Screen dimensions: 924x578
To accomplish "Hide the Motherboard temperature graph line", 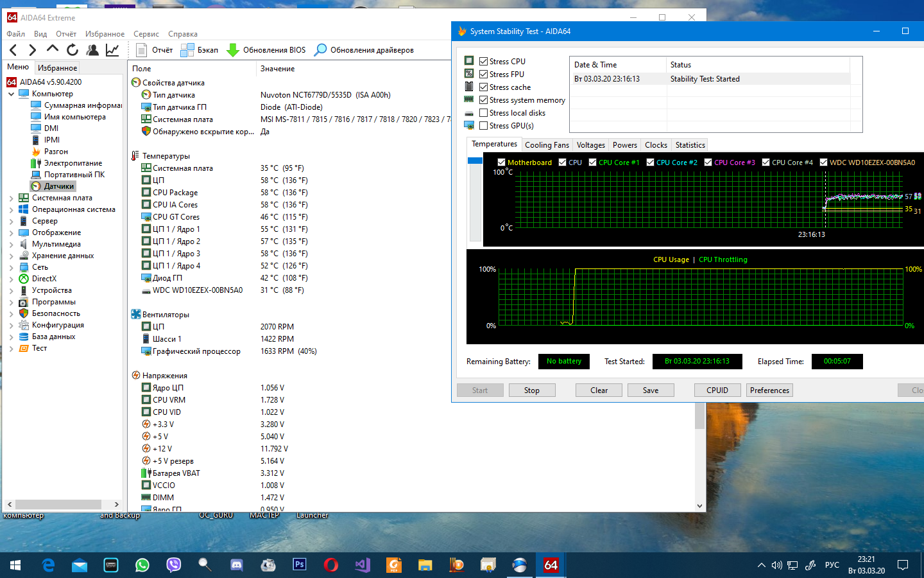I will (x=502, y=162).
